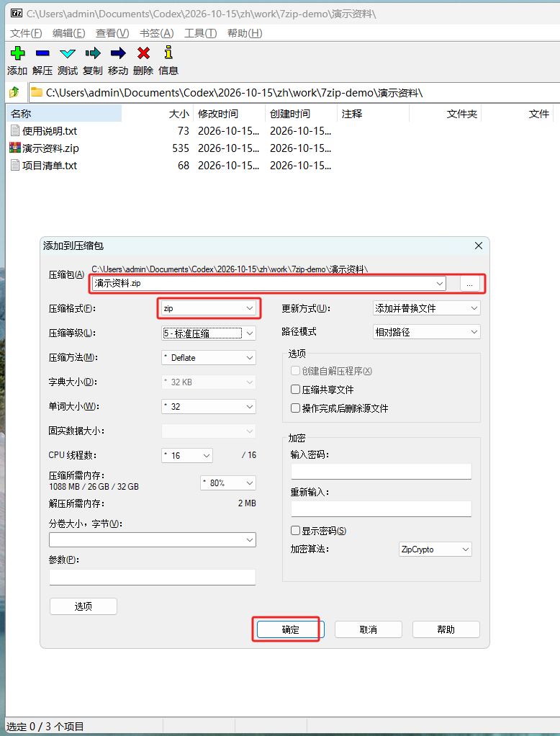Open the 加密算法 ZipCrypto dropdown

(x=435, y=549)
